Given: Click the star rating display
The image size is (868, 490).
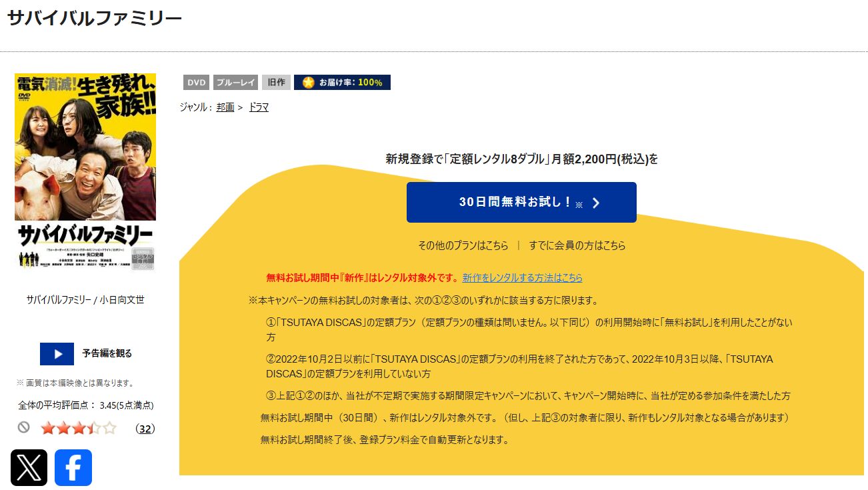Looking at the screenshot, I should [x=79, y=428].
